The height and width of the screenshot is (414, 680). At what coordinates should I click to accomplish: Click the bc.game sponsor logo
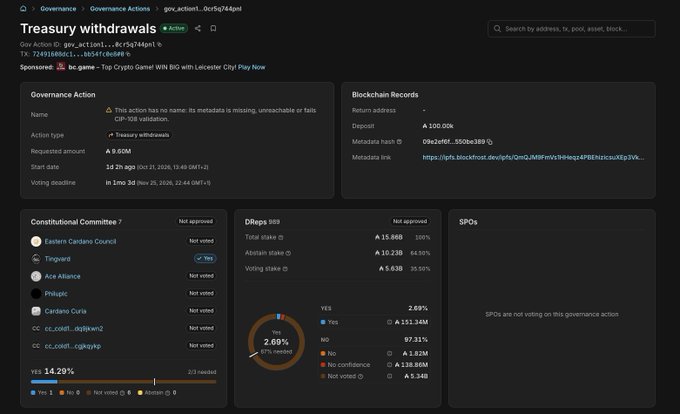pos(61,67)
